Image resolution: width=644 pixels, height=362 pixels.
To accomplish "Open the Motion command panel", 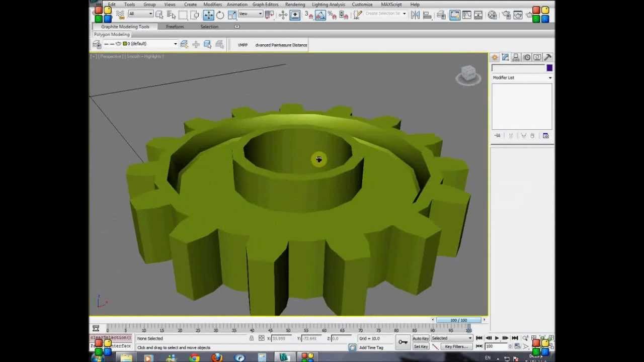I will [x=527, y=57].
